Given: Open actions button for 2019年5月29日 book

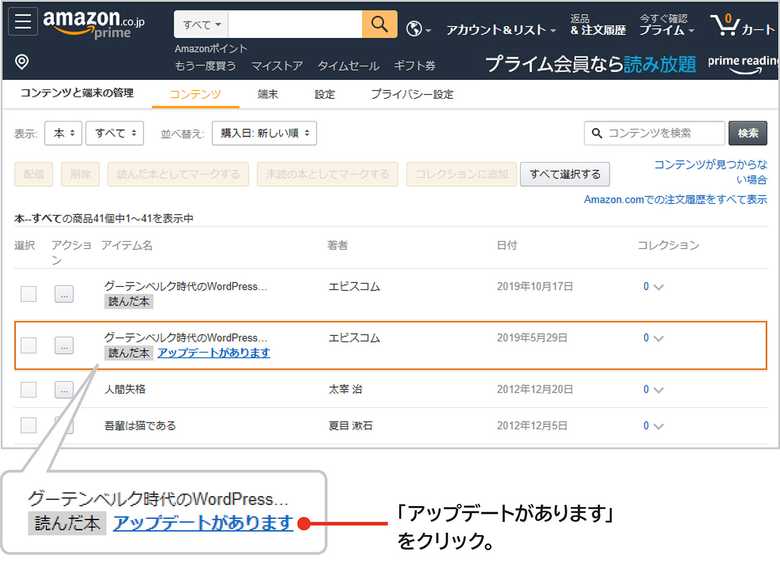Looking at the screenshot, I should coord(64,345).
